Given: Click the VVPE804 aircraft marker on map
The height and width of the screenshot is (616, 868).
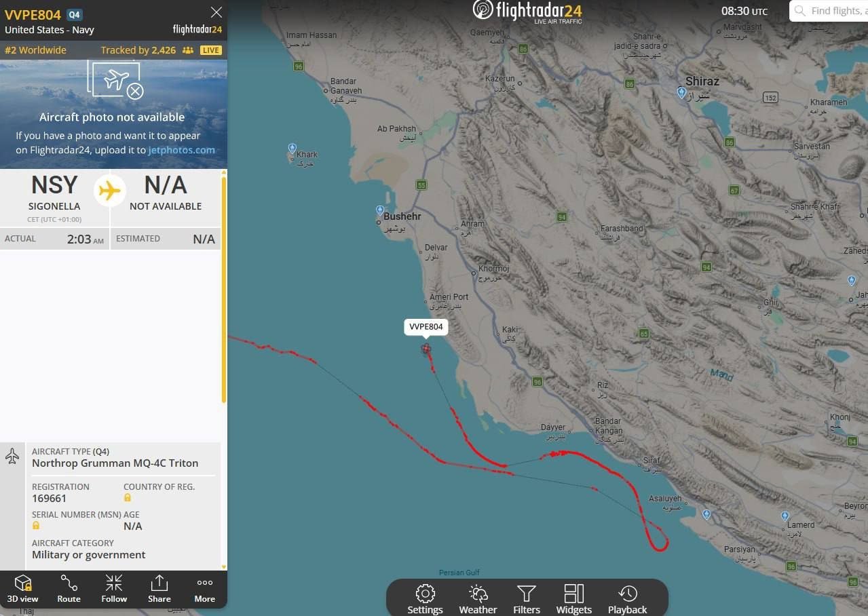Looking at the screenshot, I should (x=426, y=349).
